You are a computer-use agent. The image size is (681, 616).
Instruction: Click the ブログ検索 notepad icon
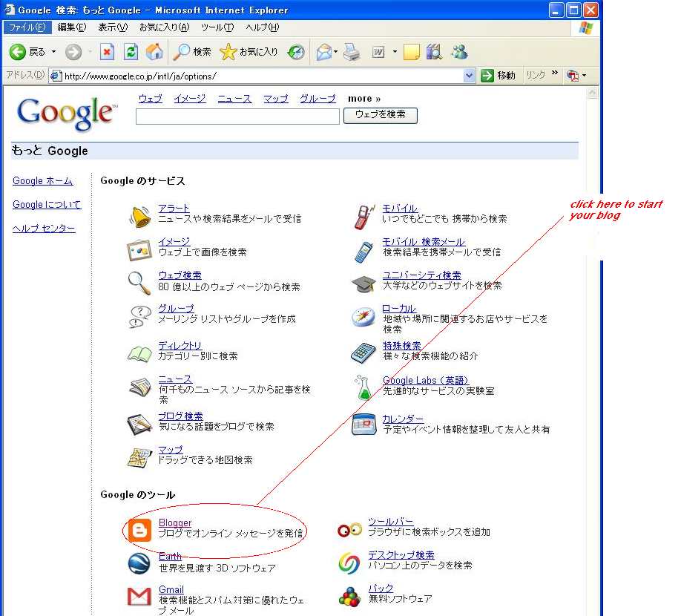click(139, 424)
